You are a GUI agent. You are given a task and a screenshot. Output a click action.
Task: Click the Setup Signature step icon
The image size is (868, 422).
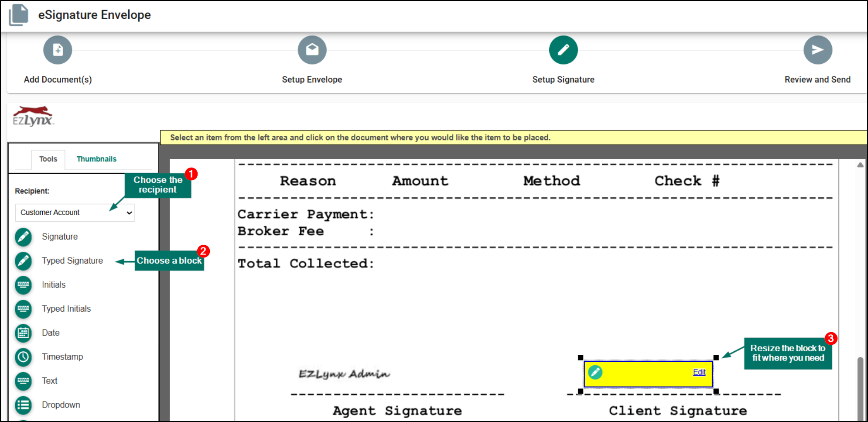pyautogui.click(x=563, y=50)
